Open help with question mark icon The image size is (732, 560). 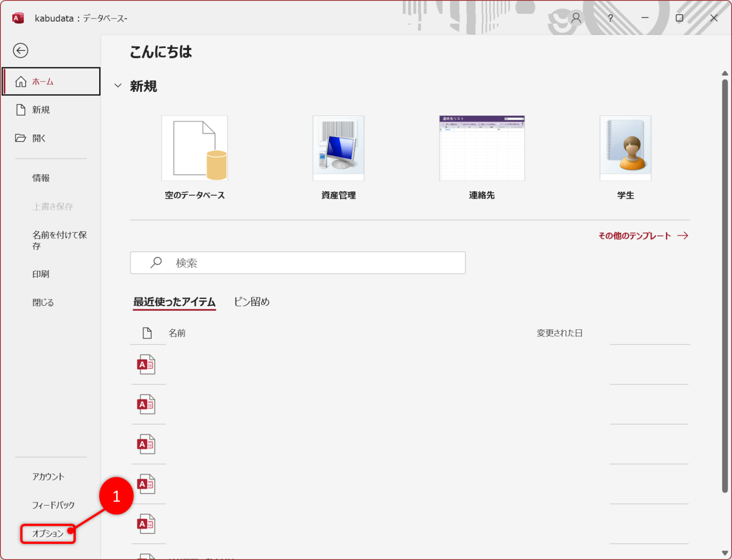click(610, 18)
